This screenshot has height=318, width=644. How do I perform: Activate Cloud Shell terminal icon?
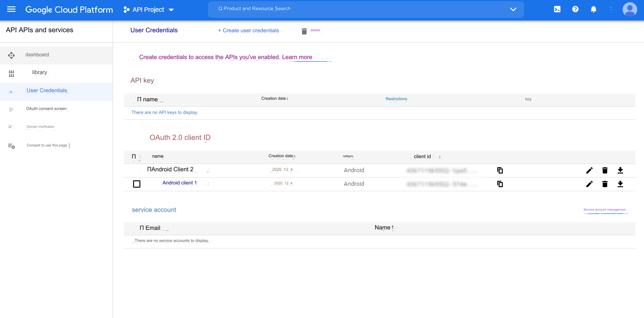(557, 10)
